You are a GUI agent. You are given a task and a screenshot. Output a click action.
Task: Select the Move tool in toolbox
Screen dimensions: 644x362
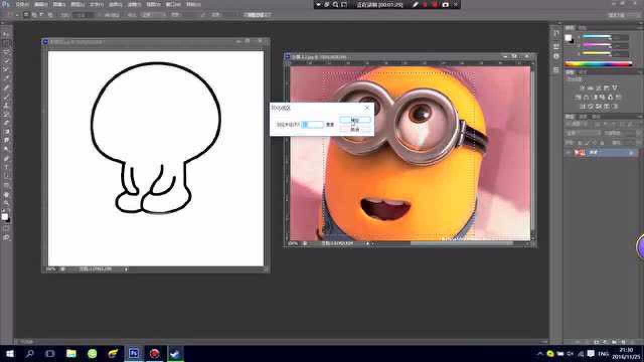pyautogui.click(x=7, y=35)
